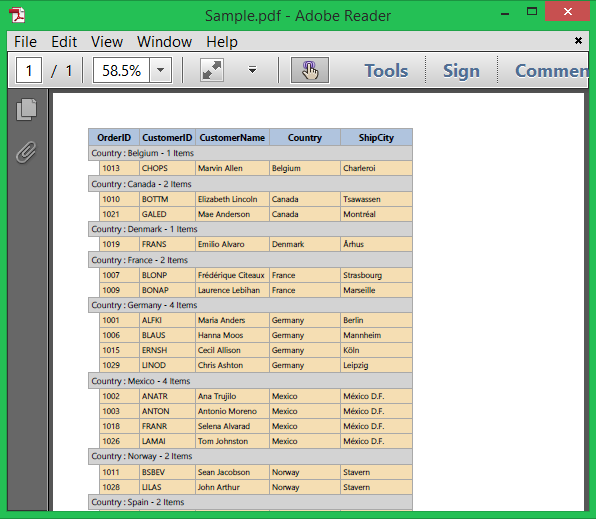Click the Adobe Reader PDF logo icon
Screen dimensions: 598x523
click(x=17, y=15)
